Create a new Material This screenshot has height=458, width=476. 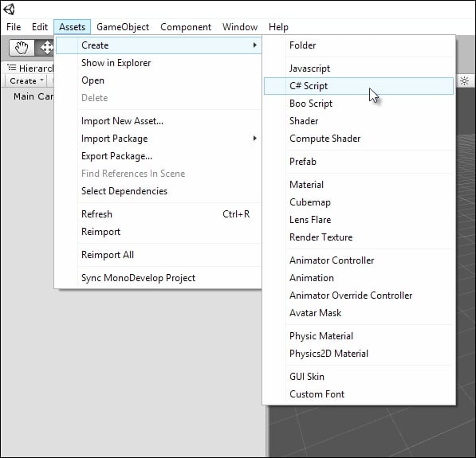tap(359, 185)
